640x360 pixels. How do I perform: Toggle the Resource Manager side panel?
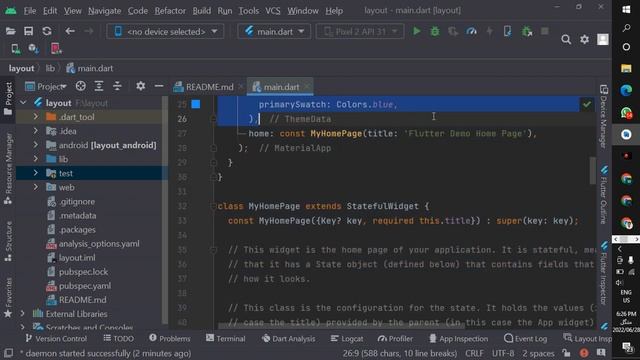8,168
